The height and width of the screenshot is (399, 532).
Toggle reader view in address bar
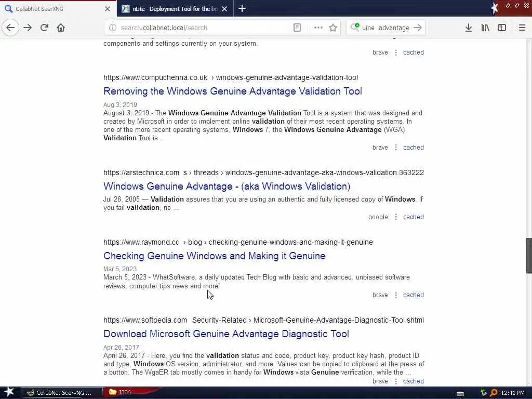pos(297,28)
